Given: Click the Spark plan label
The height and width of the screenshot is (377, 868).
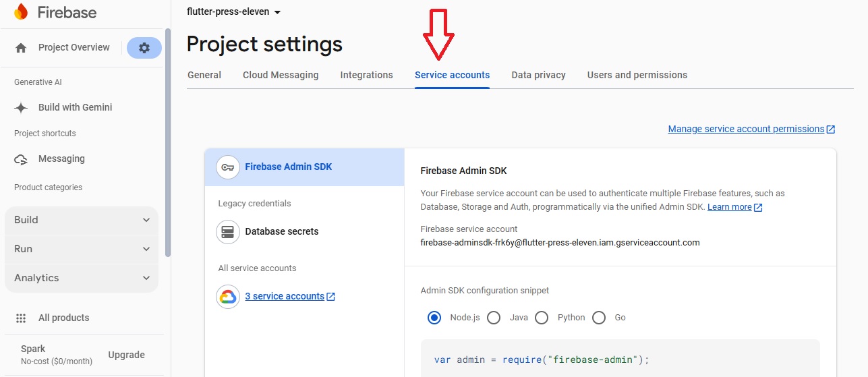Looking at the screenshot, I should [x=33, y=349].
